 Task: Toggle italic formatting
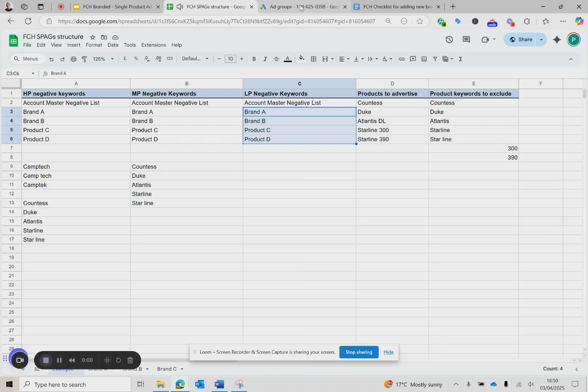coord(265,59)
